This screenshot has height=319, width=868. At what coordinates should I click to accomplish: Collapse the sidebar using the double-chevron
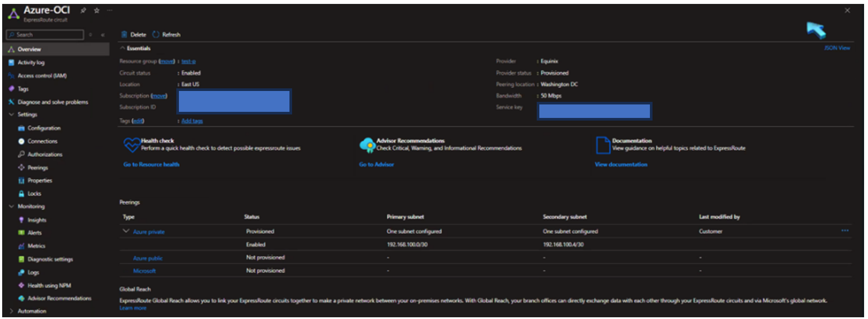[x=103, y=35]
